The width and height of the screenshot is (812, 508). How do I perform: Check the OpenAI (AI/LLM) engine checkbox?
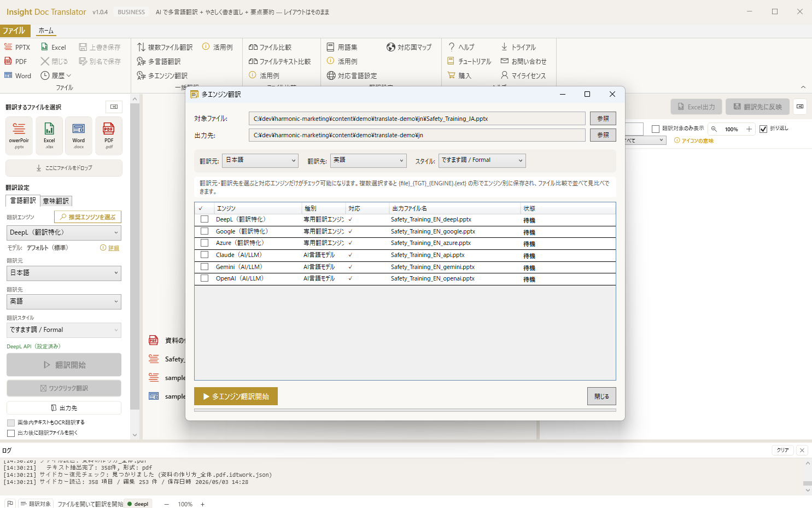205,278
